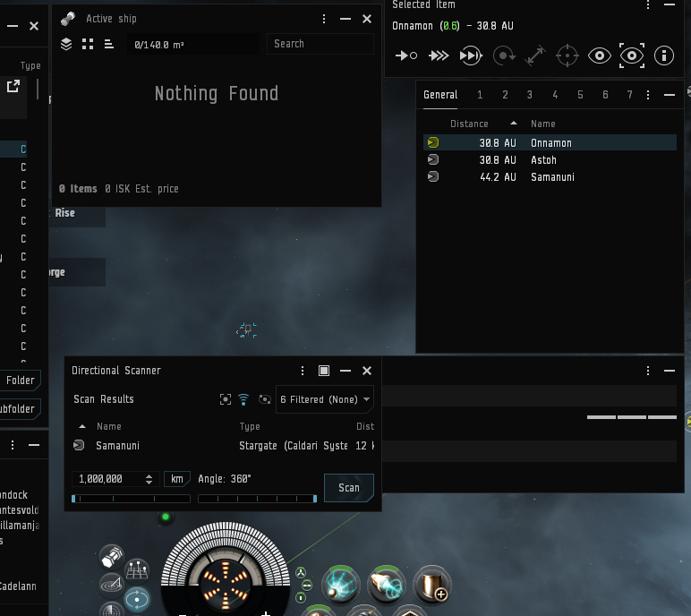Switch Active ship inventory to list view
Viewport: 691px width, 616px height.
tap(109, 44)
